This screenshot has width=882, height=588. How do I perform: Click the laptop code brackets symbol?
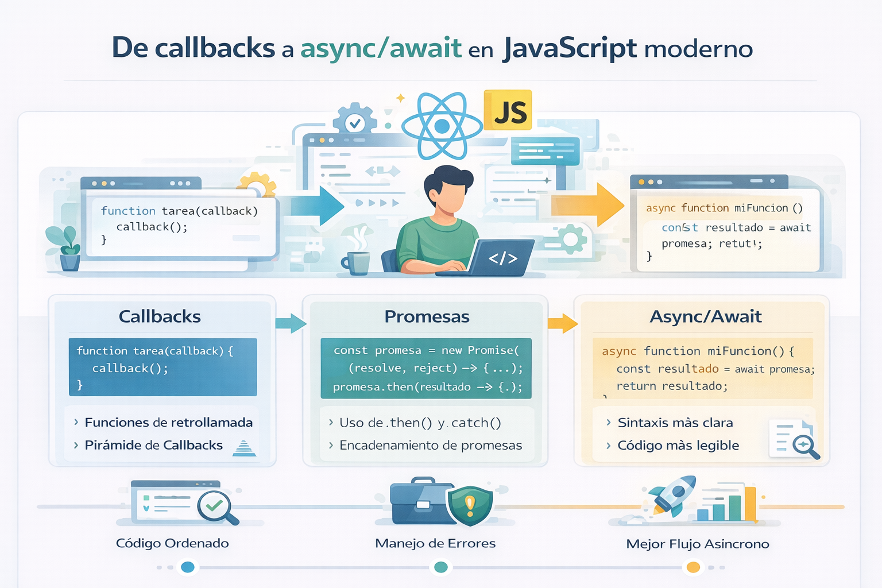click(502, 258)
